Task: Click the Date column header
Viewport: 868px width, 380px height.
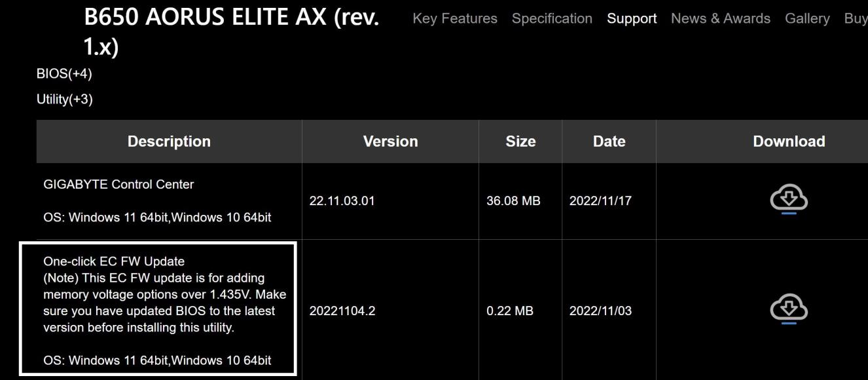Action: 609,142
